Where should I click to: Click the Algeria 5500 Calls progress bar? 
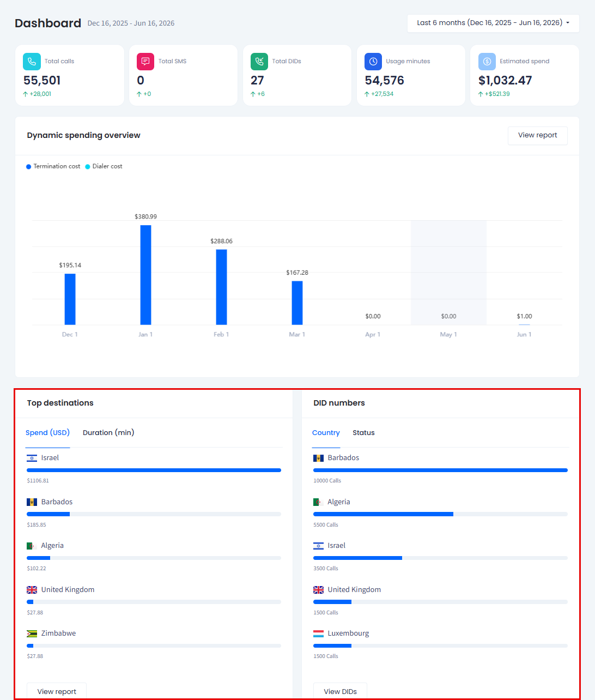(x=440, y=514)
